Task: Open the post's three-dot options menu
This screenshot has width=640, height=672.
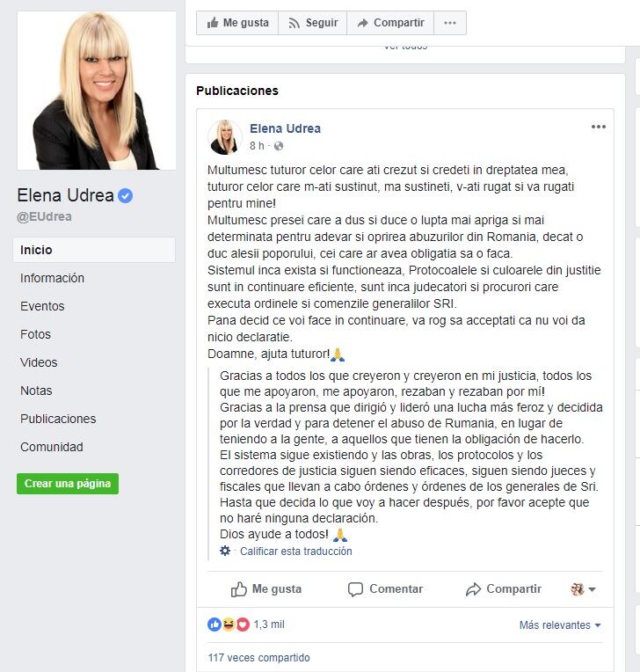Action: coord(598,127)
